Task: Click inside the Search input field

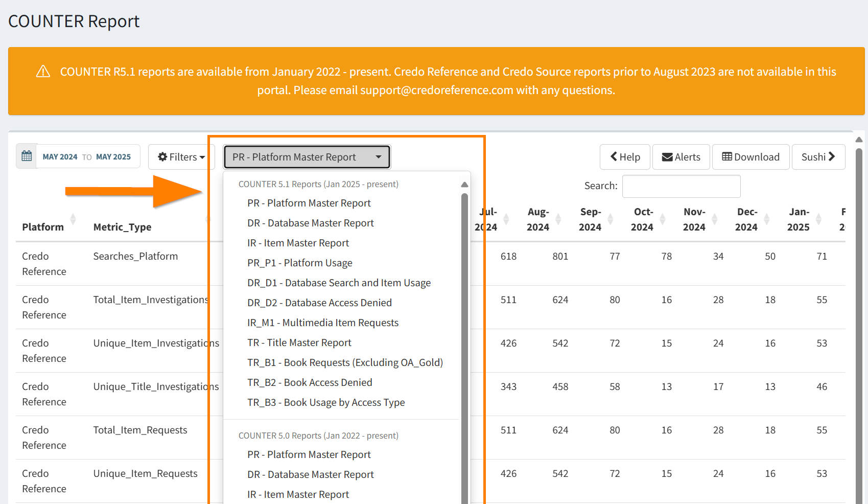Action: pos(681,186)
